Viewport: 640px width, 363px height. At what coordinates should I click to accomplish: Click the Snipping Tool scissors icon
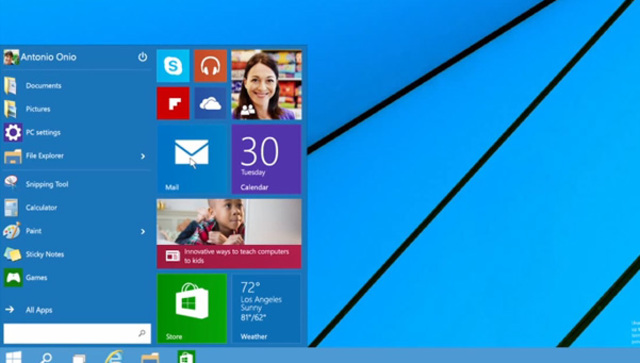(11, 183)
